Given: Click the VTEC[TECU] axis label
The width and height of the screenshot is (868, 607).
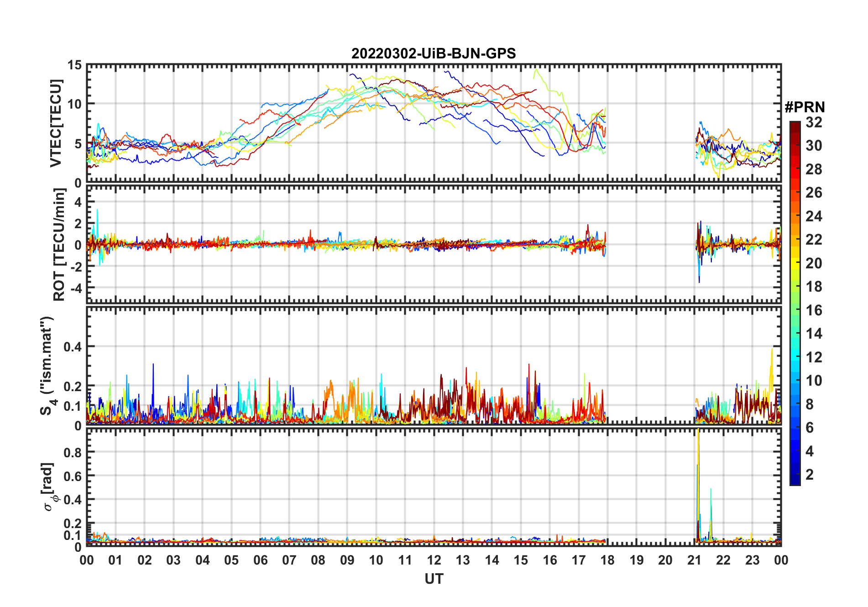Looking at the screenshot, I should tap(55, 123).
